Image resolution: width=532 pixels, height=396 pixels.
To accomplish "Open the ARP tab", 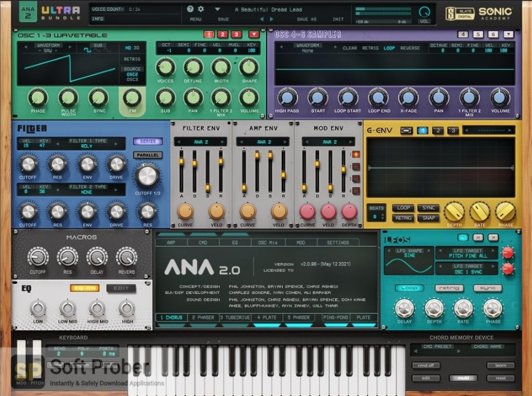I will pos(171,242).
